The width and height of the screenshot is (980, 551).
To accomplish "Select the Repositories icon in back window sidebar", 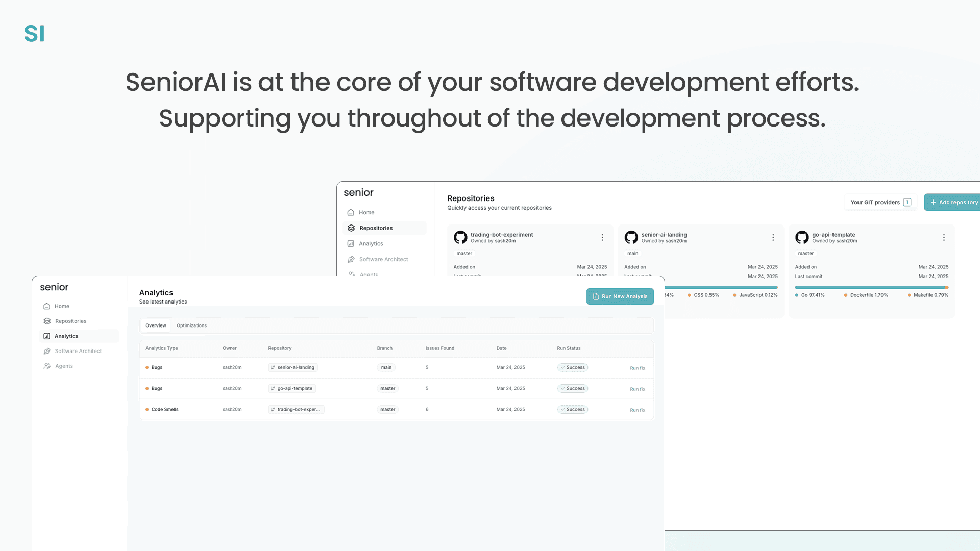I will pyautogui.click(x=351, y=228).
